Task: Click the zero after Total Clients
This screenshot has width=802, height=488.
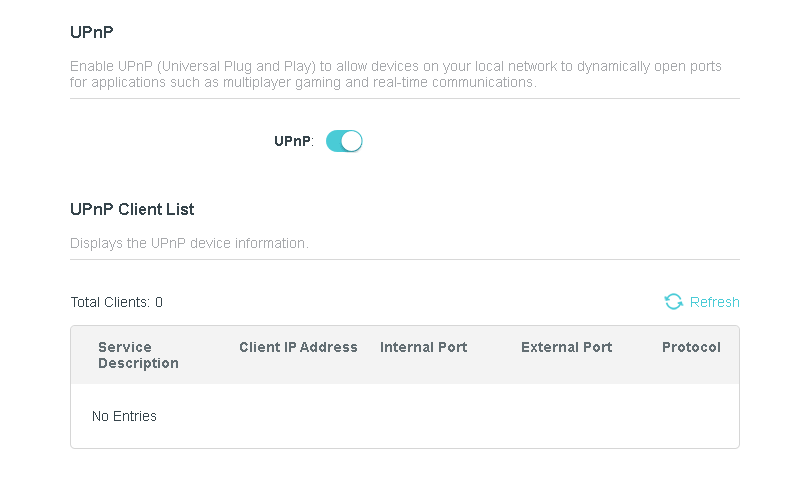Action: (159, 302)
